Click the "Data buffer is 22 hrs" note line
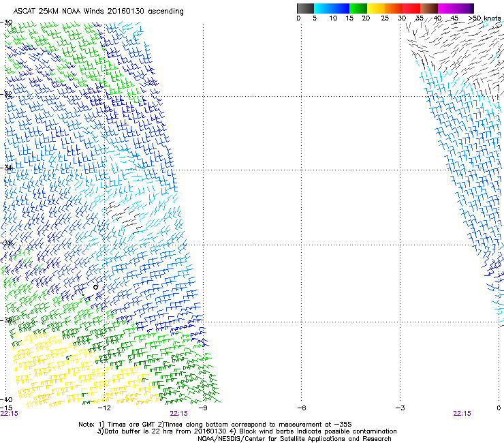This screenshot has width=504, height=443. (x=247, y=431)
